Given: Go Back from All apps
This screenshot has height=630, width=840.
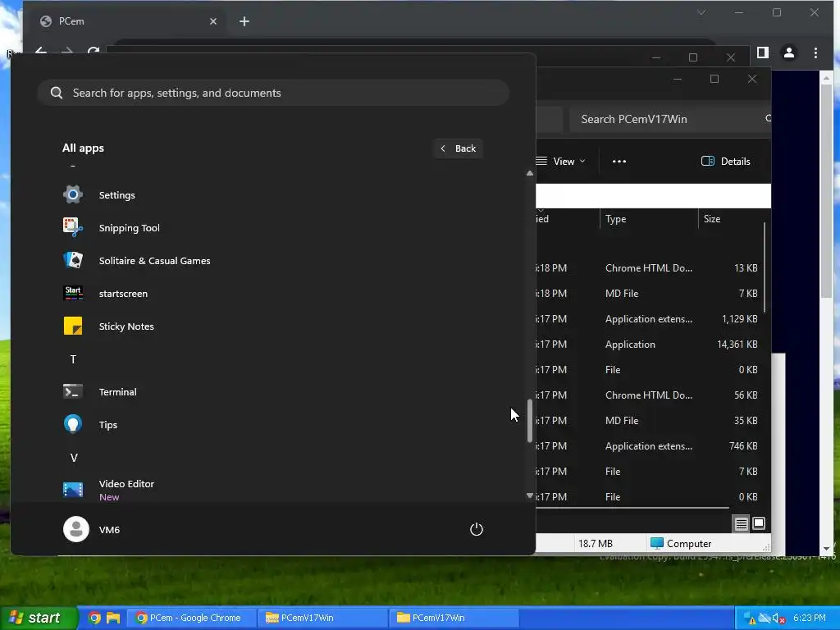Looking at the screenshot, I should coord(458,148).
